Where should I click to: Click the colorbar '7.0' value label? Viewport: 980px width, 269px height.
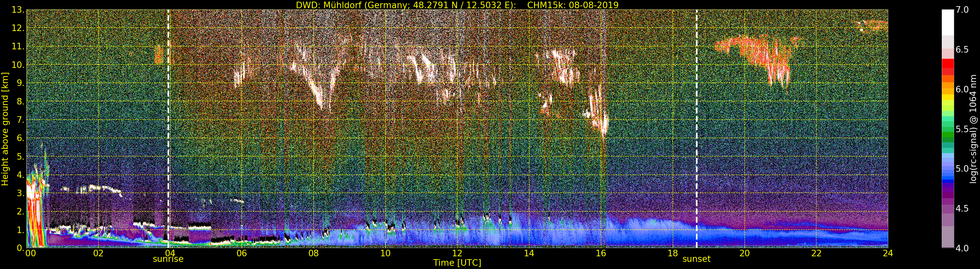[962, 10]
